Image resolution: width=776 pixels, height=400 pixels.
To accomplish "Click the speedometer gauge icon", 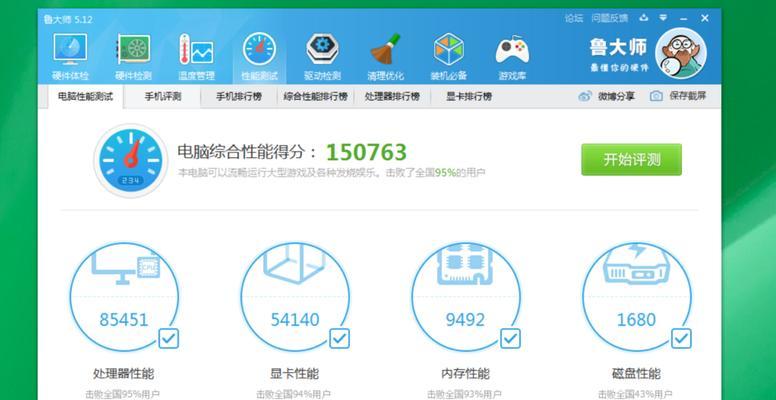I will pos(131,160).
